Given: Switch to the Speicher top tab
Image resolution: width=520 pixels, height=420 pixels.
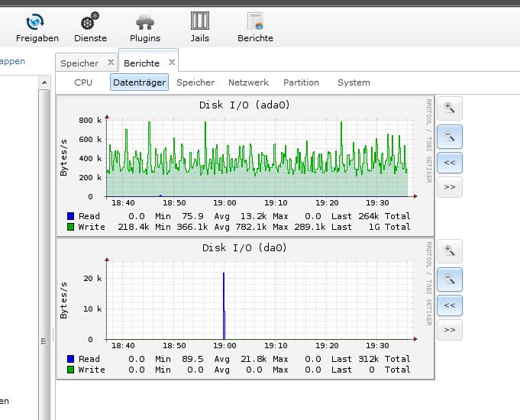Looking at the screenshot, I should coord(79,63).
